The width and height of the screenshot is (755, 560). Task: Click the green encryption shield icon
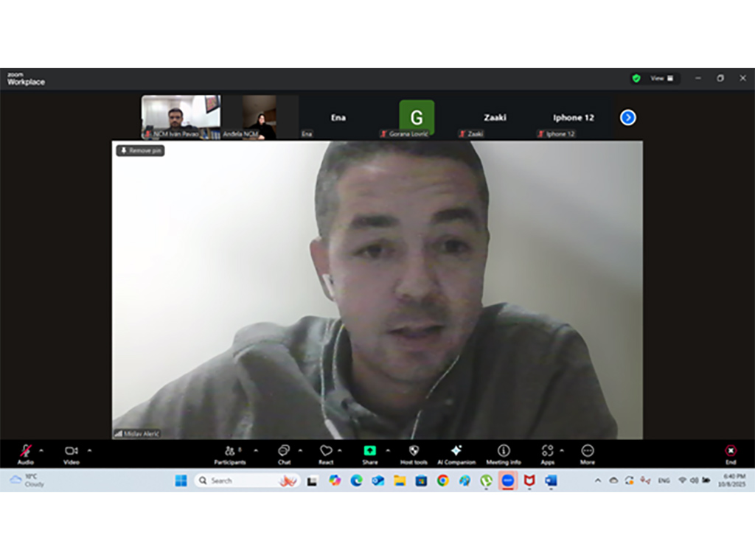636,78
